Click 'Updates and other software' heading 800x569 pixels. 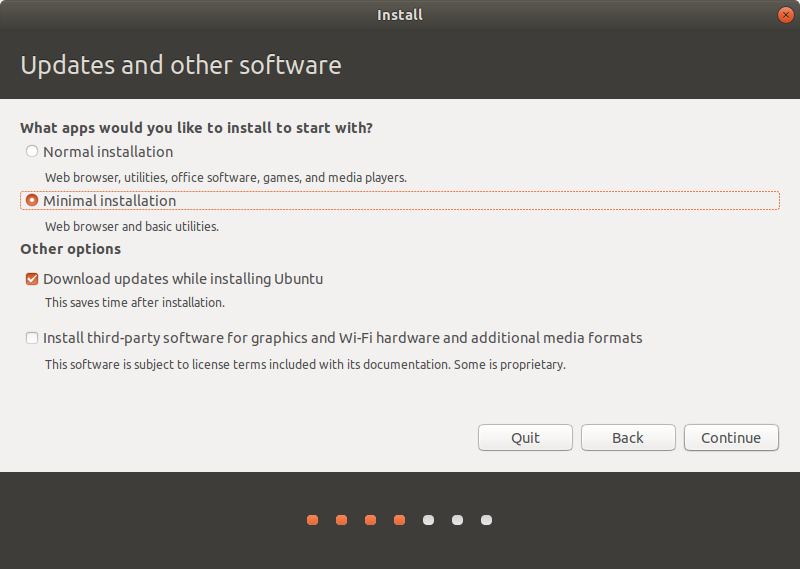[x=181, y=65]
